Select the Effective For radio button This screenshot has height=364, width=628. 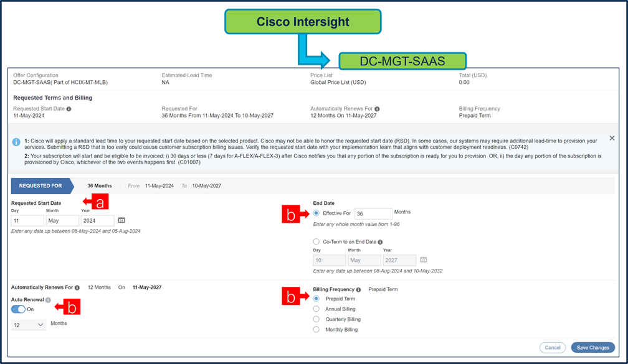coord(316,213)
